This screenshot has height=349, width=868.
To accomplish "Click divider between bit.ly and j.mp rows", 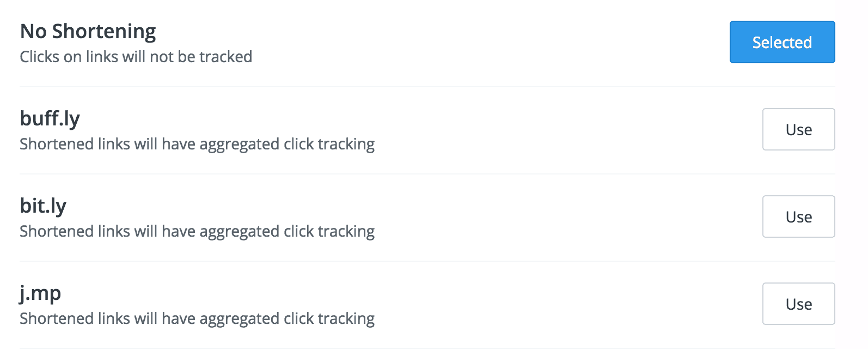I will coord(427,261).
